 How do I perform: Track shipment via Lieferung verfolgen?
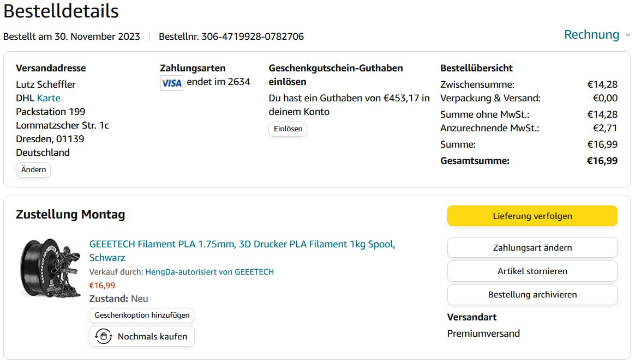click(x=532, y=216)
